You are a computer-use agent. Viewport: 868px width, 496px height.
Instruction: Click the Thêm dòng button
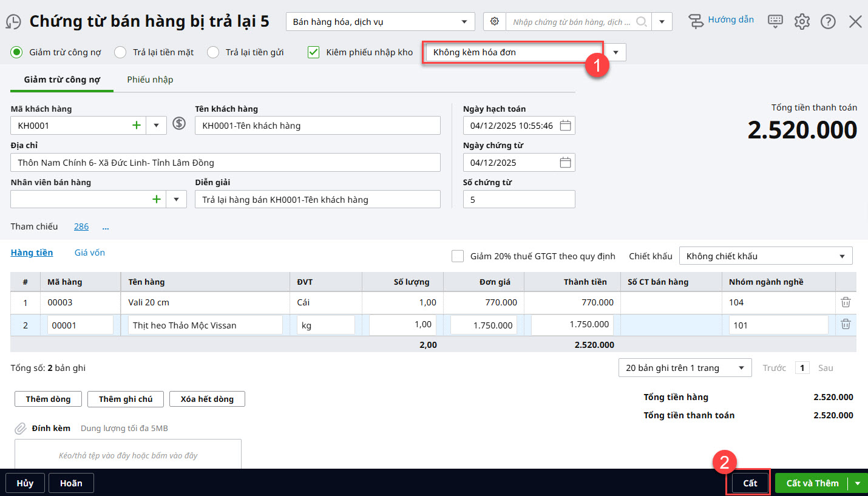pyautogui.click(x=49, y=399)
